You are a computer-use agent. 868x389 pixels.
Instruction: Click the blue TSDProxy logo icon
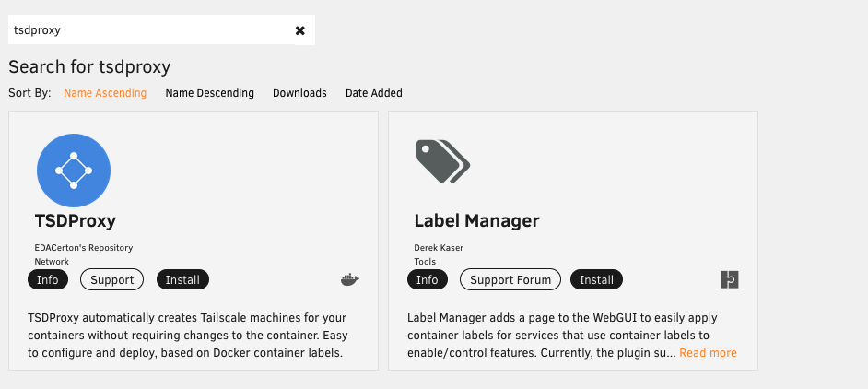tap(74, 171)
